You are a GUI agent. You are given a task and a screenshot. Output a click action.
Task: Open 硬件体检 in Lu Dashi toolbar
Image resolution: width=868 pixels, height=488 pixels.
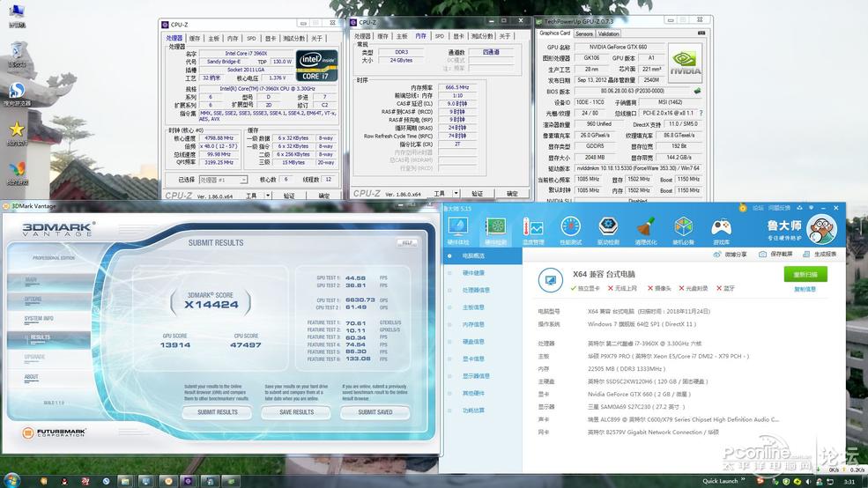tap(458, 232)
